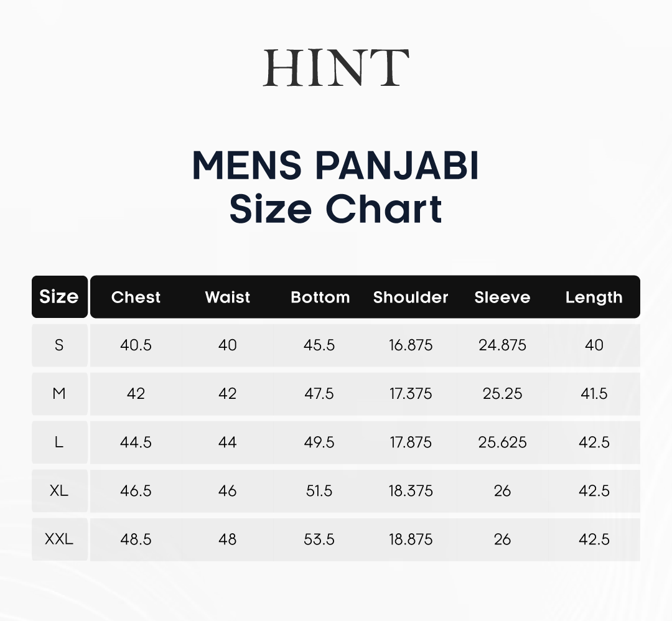
Task: Select the 41.5 length value for M
Action: coord(594,393)
